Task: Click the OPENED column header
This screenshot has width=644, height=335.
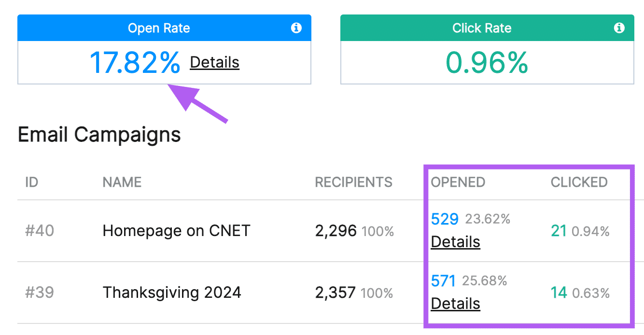Action: click(x=458, y=182)
